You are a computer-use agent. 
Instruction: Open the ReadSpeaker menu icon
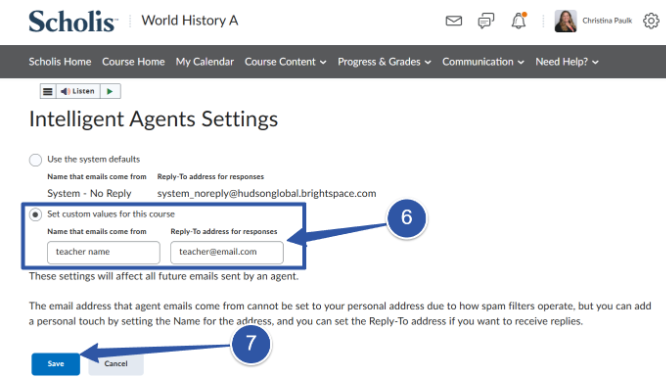48,91
